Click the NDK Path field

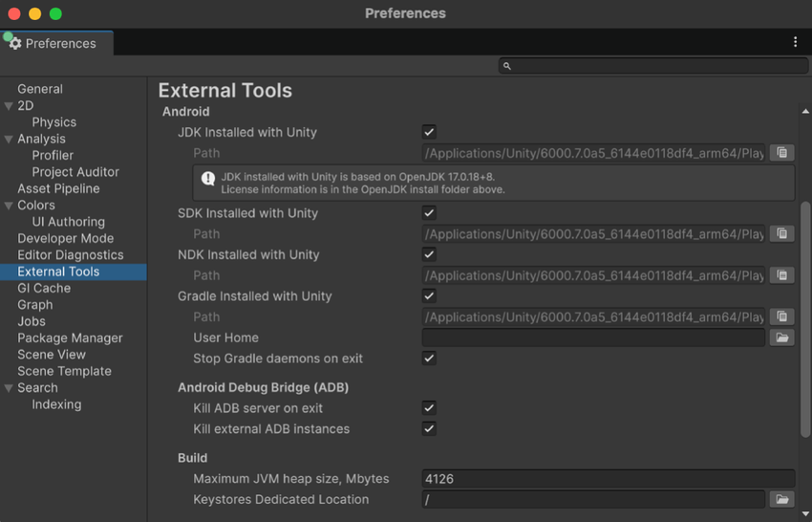click(x=593, y=275)
